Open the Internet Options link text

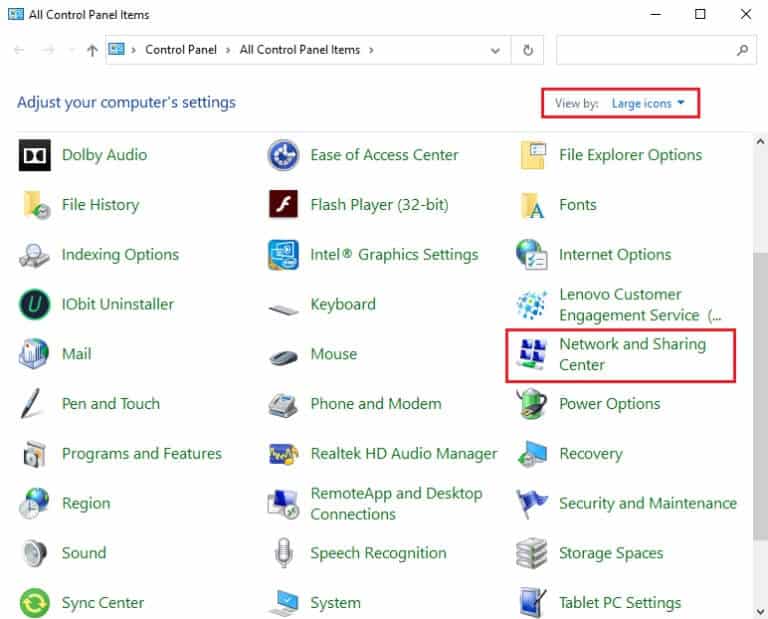pos(615,255)
